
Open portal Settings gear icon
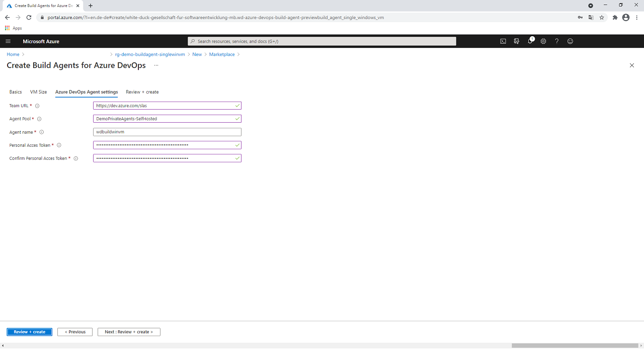543,41
